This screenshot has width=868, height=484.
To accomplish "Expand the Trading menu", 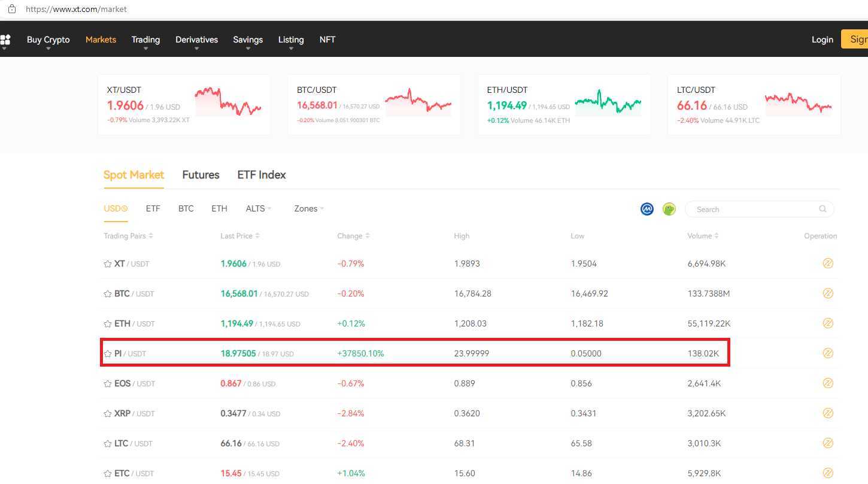I will [x=145, y=40].
